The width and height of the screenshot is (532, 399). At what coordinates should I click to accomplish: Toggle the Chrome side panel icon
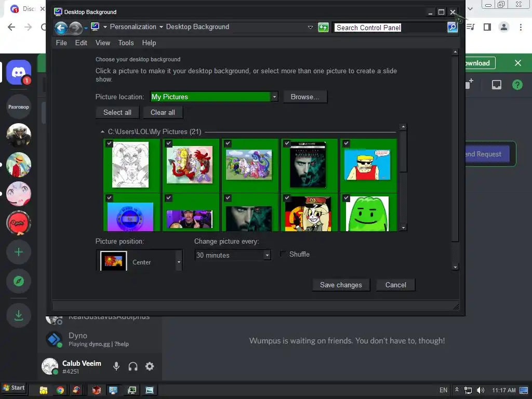[487, 27]
